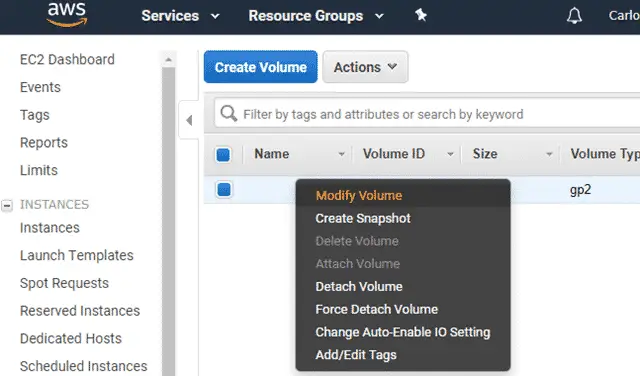Click the Create Volume button

(x=260, y=67)
